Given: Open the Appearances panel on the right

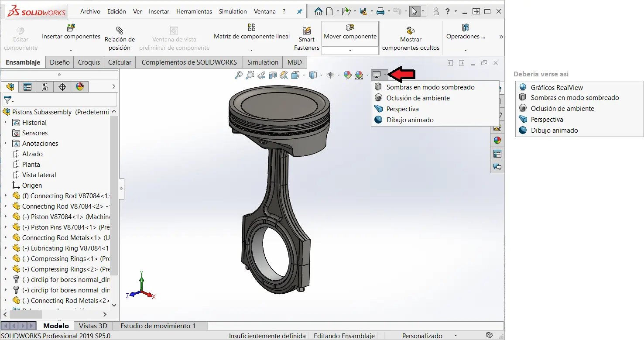Looking at the screenshot, I should [497, 140].
